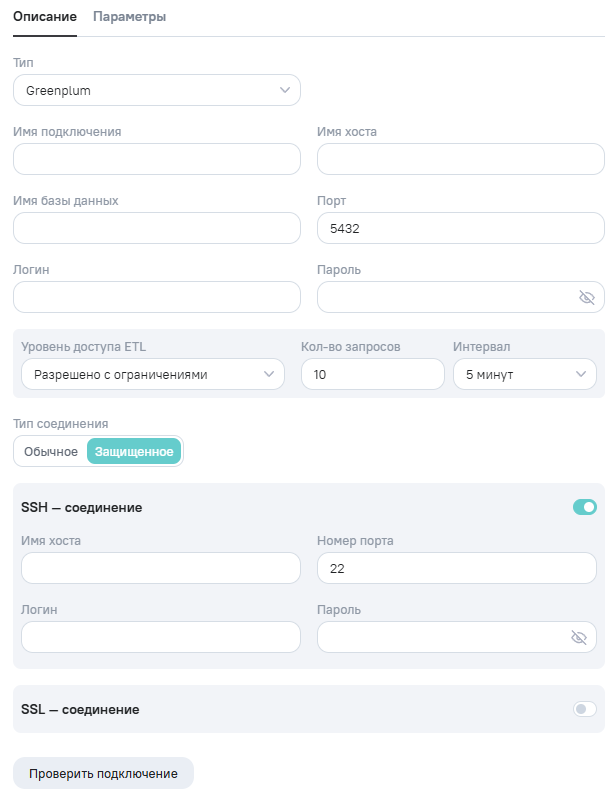This screenshot has height=791, width=612.
Task: Click the Кол-во запросов field
Action: coord(372,374)
